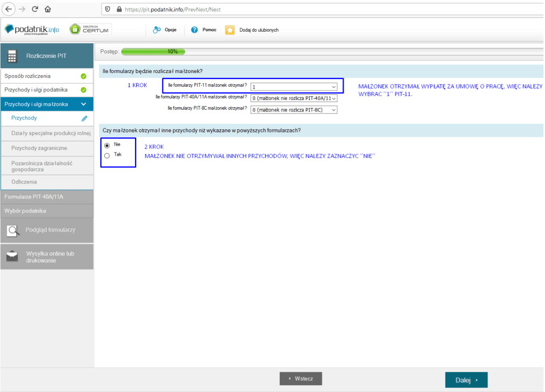Open the PIT-8C forms count dropdown

[x=294, y=110]
